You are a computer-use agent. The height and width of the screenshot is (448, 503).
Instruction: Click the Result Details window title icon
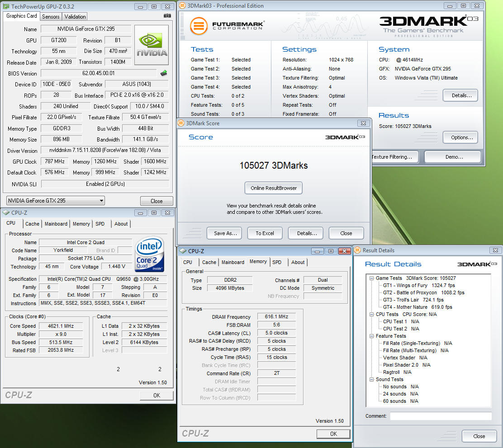tap(357, 250)
